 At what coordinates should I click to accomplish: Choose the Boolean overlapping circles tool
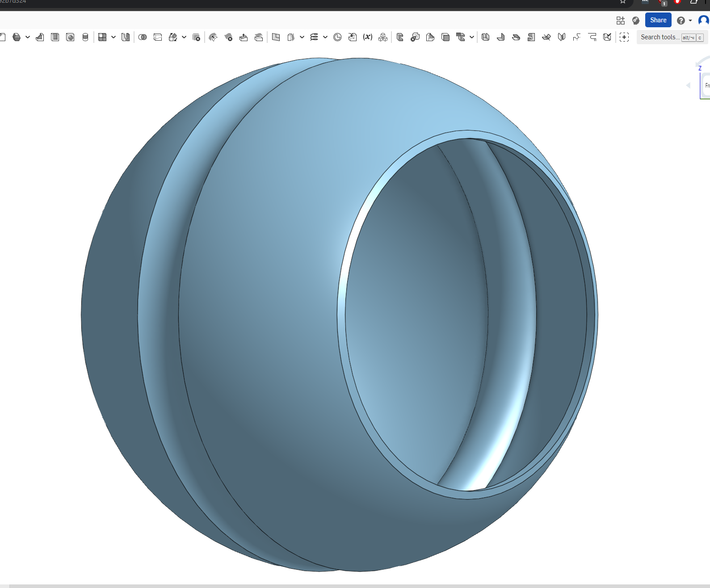pyautogui.click(x=143, y=37)
